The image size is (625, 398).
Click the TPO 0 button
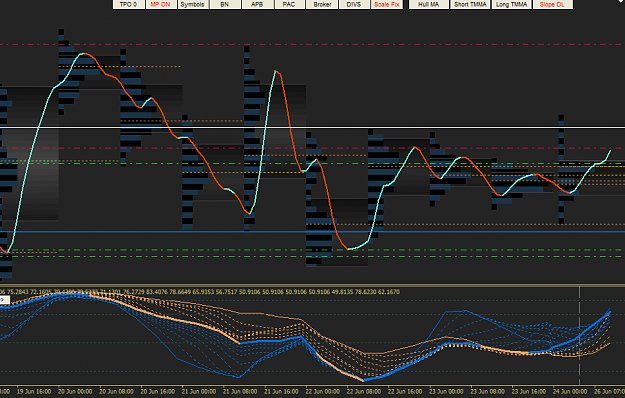tap(128, 4)
